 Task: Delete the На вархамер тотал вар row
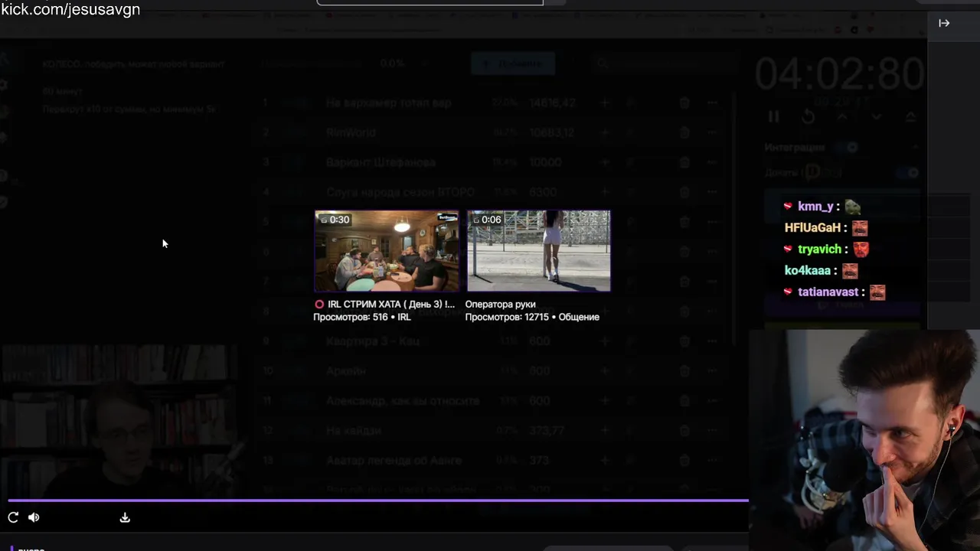(x=684, y=103)
